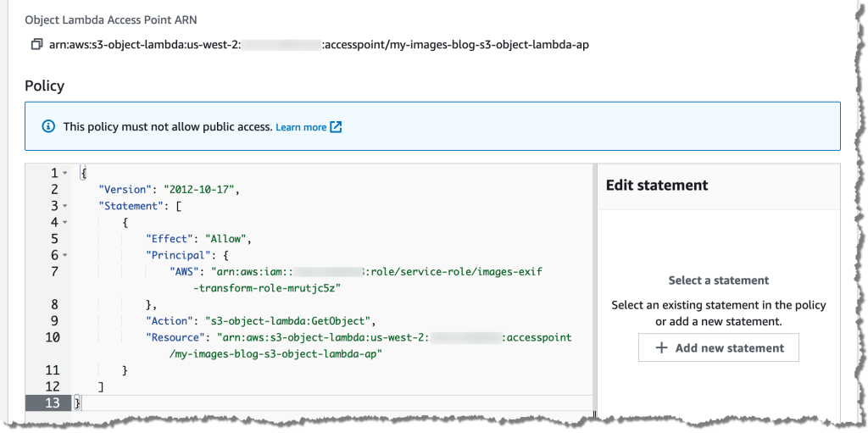Collapse the root JSON block at line 1
Screen dimensions: 868x433
[x=65, y=173]
